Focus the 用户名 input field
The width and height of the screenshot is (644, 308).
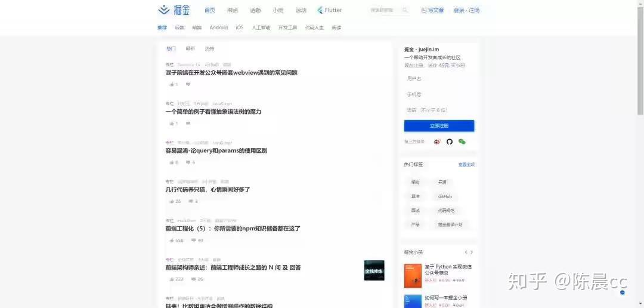pos(439,79)
